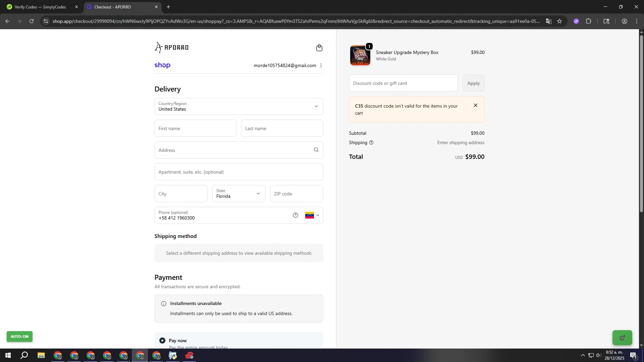Dismiss the C35 discount error message
The height and width of the screenshot is (362, 644).
coord(475,106)
